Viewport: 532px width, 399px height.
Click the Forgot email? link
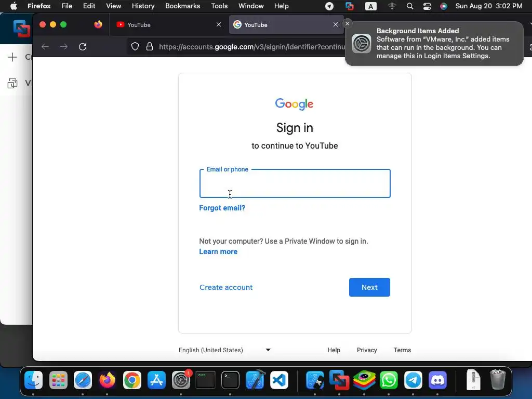(222, 208)
